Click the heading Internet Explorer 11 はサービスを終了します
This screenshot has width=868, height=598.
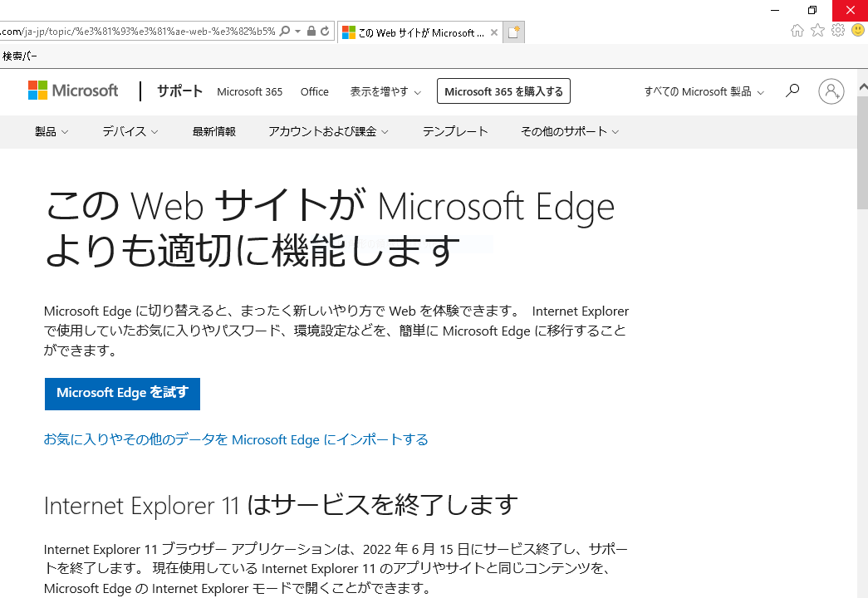point(281,505)
